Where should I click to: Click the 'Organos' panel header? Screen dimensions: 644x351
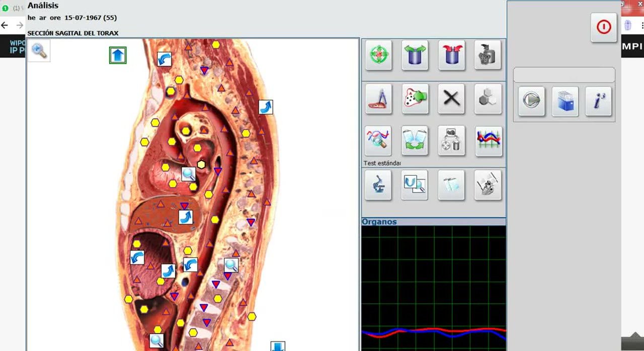tap(379, 222)
